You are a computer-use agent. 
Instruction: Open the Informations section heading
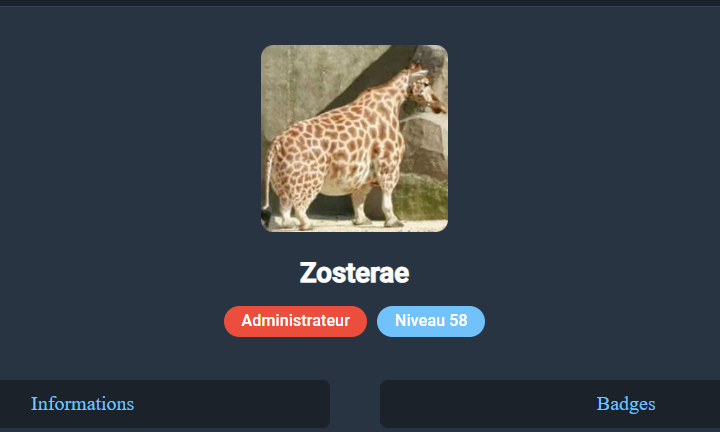(x=82, y=404)
